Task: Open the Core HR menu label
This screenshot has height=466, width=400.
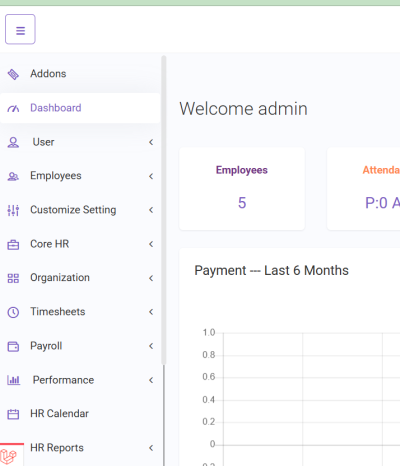Action: [49, 244]
